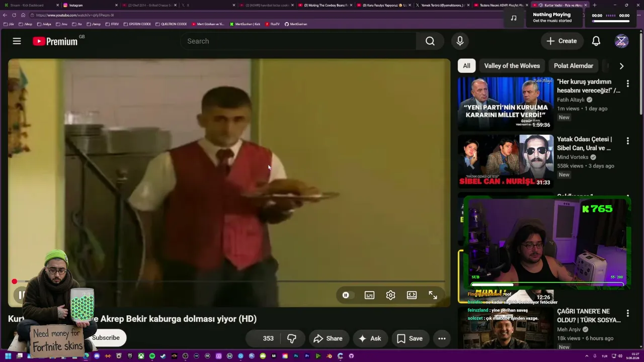Screen dimensions: 644x362
Task: Open "Yatak Odası Çetesi | Sibel Can" title
Action: coord(585,143)
